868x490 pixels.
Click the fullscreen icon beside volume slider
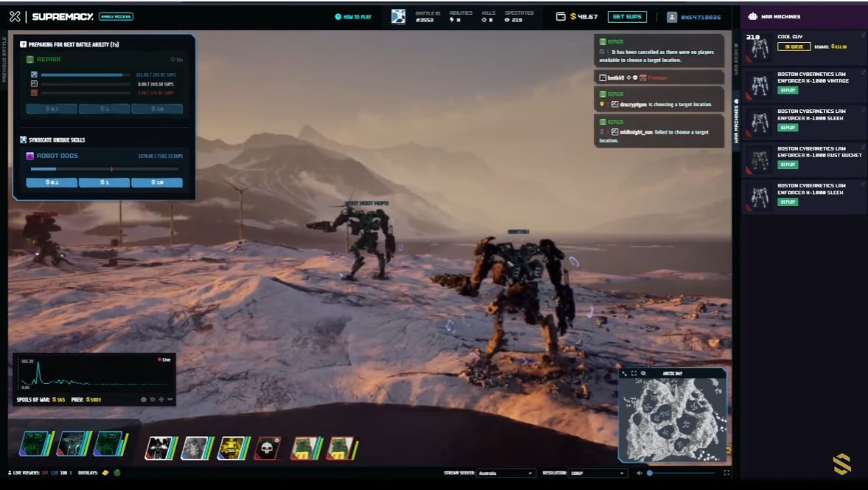[x=726, y=473]
